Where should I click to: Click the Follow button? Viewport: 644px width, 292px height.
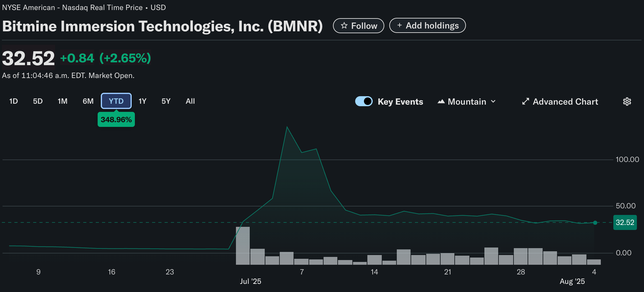358,26
